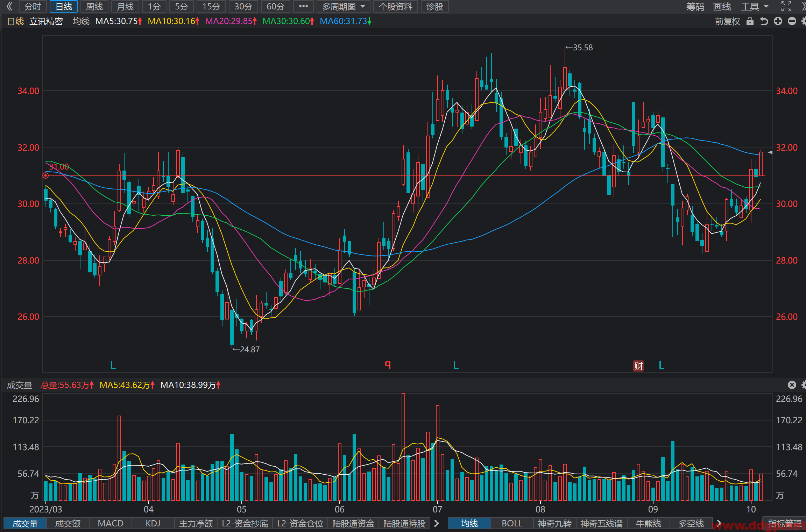Toggle 前复权 price adjustment mode
This screenshot has width=806, height=532.
727,21
